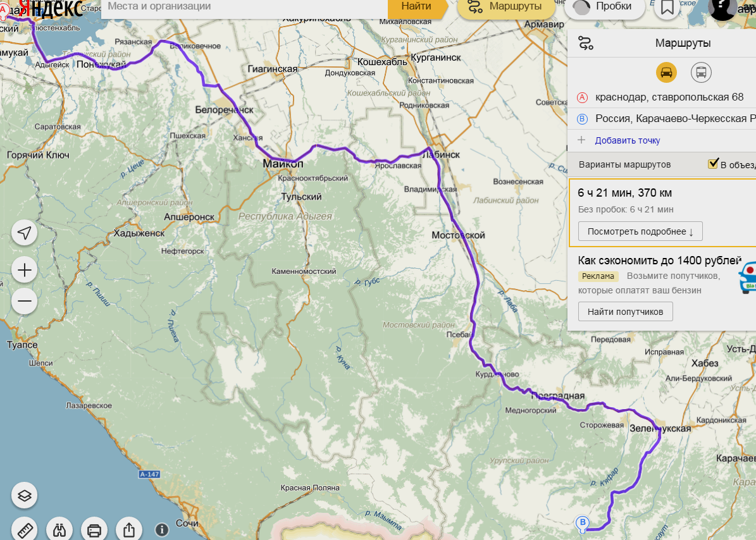Toggle the 'В объезд' checkbox
756x540 pixels.
pyautogui.click(x=713, y=164)
